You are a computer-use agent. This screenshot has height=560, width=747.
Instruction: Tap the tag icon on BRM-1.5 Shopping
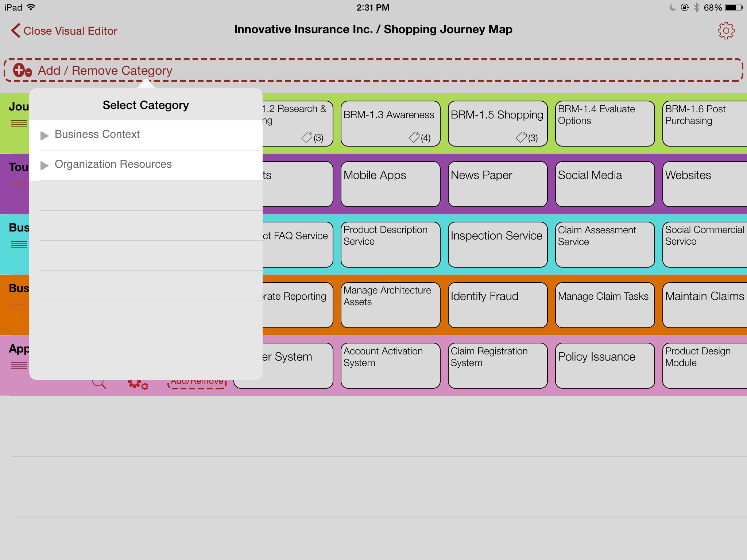522,137
